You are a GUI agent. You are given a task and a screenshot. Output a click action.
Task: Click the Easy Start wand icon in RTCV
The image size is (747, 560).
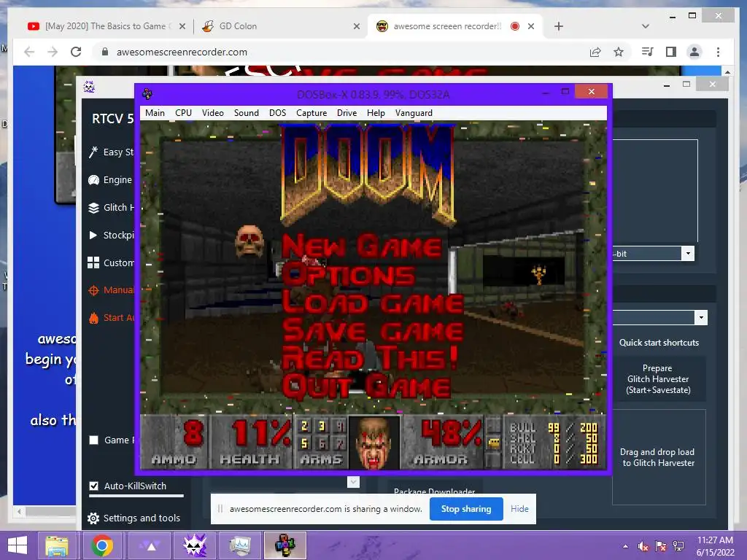[93, 152]
